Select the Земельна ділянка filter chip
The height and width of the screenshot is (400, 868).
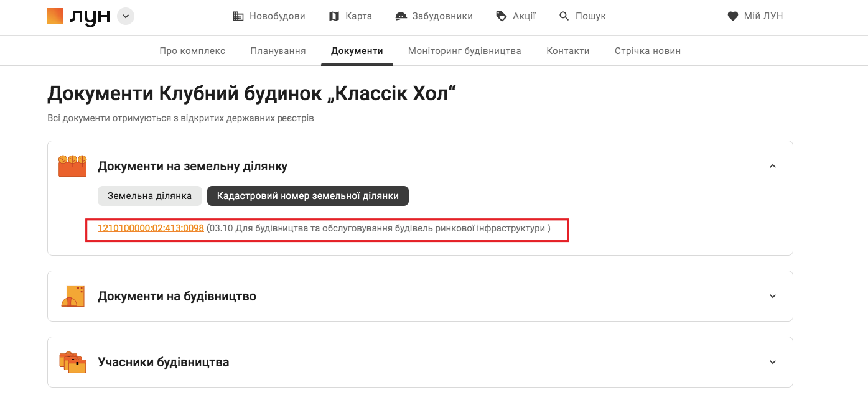(x=149, y=195)
